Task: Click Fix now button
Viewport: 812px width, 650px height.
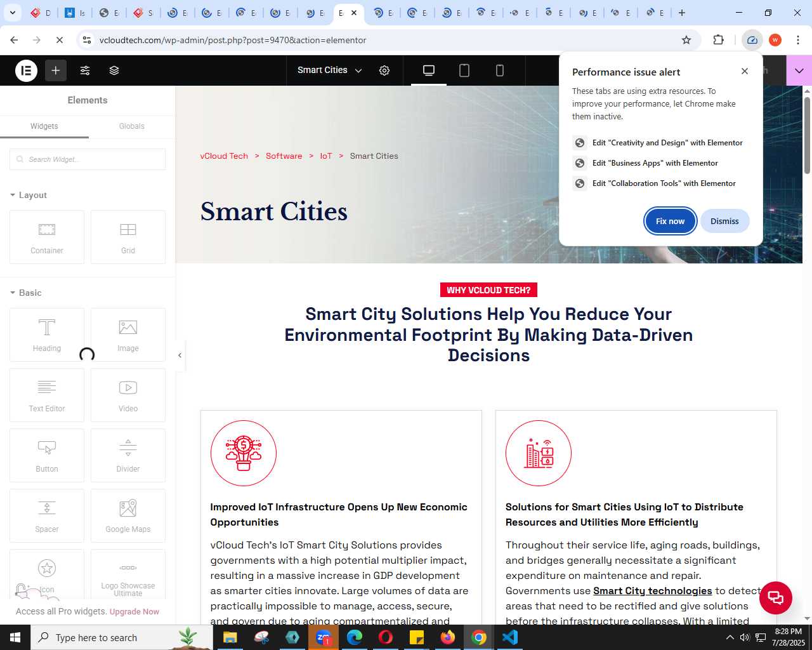Action: click(671, 221)
